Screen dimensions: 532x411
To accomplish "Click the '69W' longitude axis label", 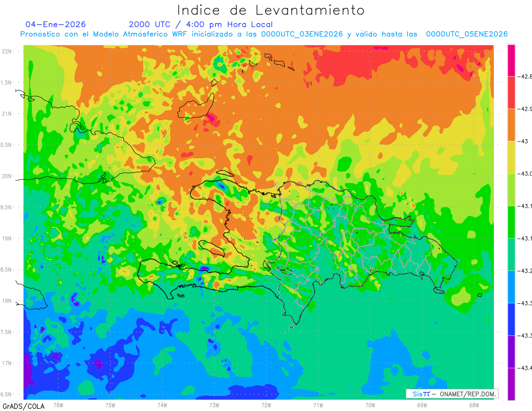I will click(x=422, y=405).
